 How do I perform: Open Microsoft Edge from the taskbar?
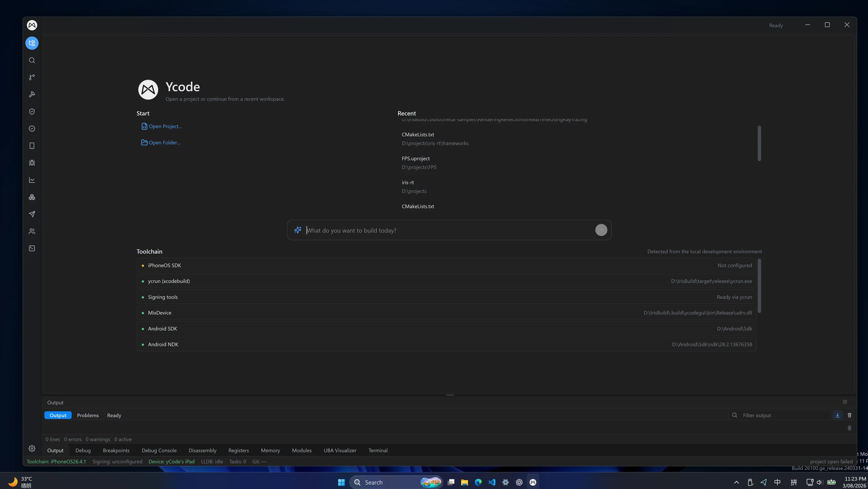coord(478,482)
